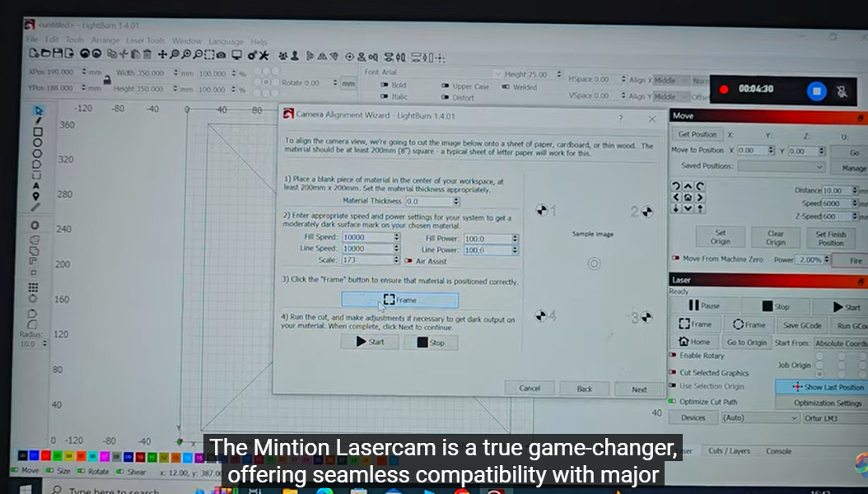Open the (Auto) port dropdown
Screen dimensions: 868x494
pos(758,418)
